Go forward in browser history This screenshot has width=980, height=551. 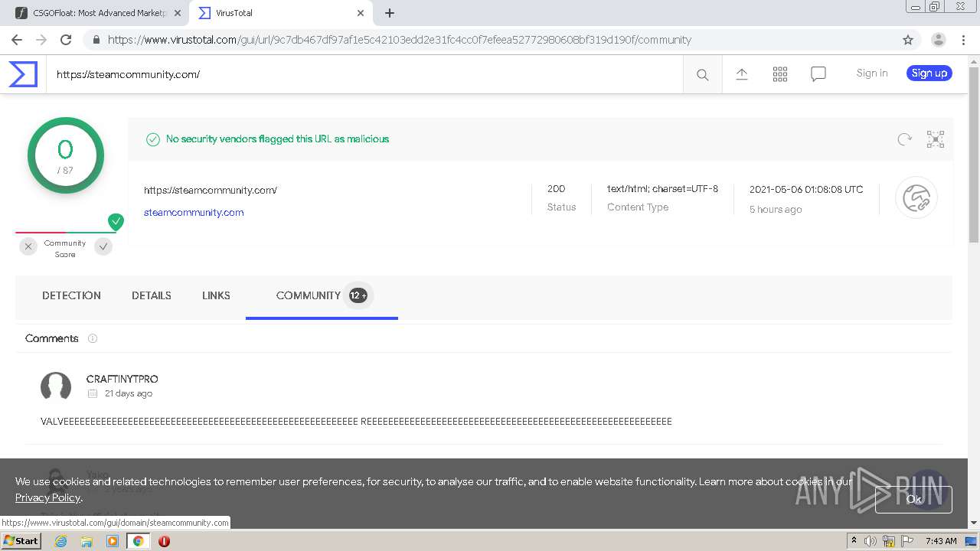[41, 40]
